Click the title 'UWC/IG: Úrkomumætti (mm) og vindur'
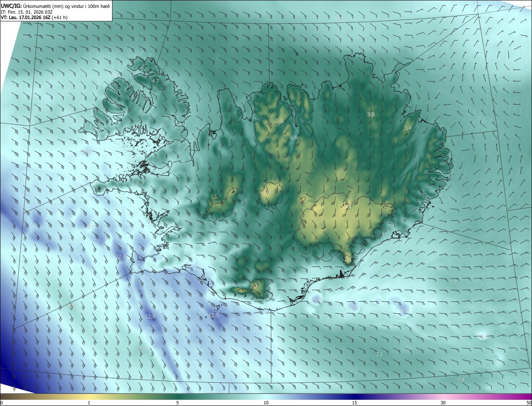 [55, 6]
